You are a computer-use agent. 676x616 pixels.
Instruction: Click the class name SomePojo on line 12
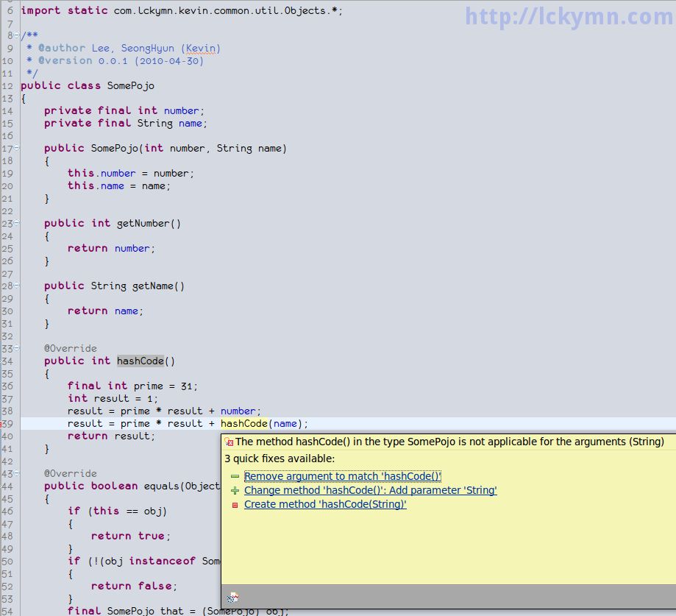131,85
